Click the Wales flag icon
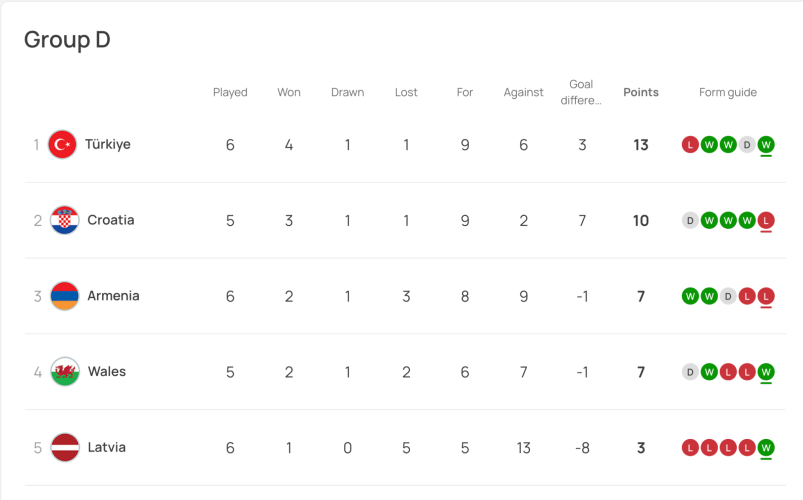 (65, 372)
